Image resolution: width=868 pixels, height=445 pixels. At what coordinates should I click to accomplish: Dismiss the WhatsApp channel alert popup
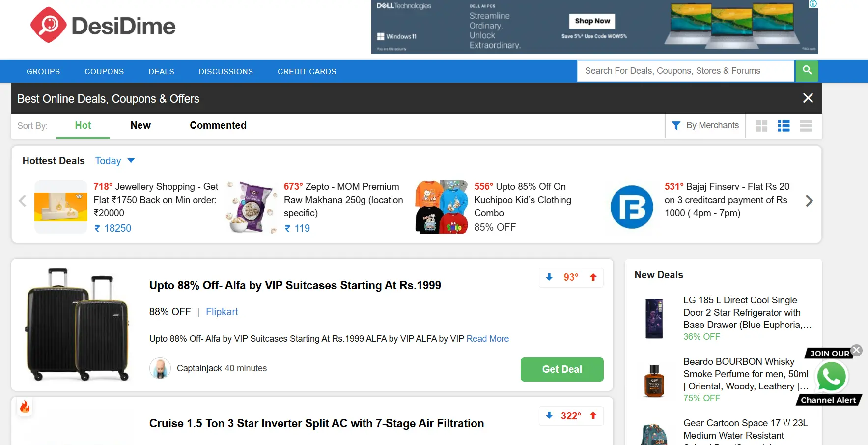click(857, 350)
